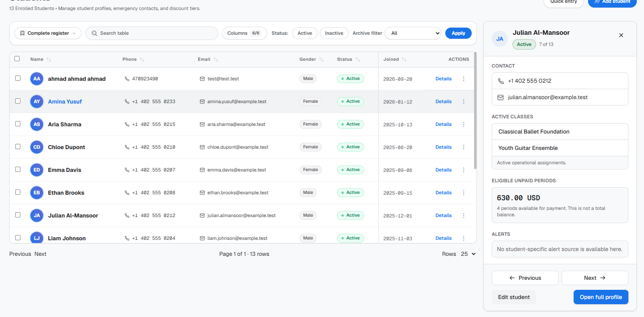Click the Edit student button
The height and width of the screenshot is (317, 644).
coord(514,297)
